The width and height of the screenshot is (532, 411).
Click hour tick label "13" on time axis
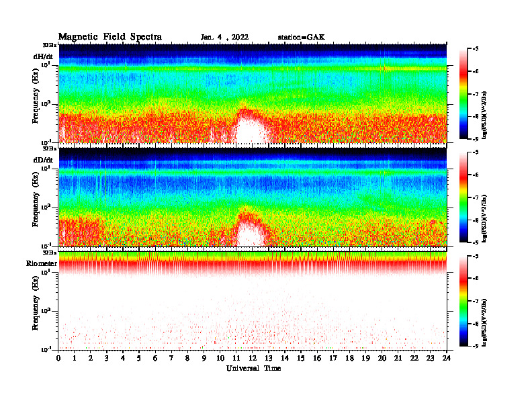click(269, 359)
